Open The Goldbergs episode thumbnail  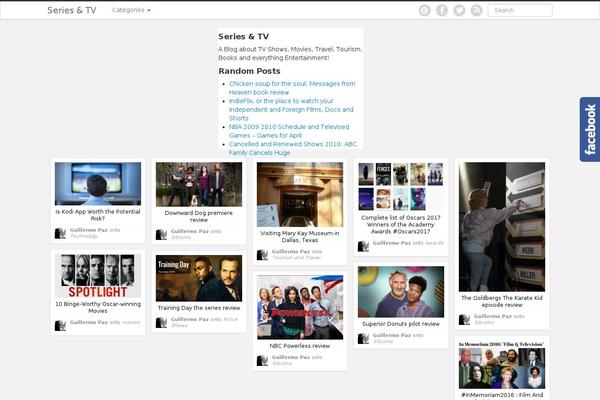click(x=502, y=227)
